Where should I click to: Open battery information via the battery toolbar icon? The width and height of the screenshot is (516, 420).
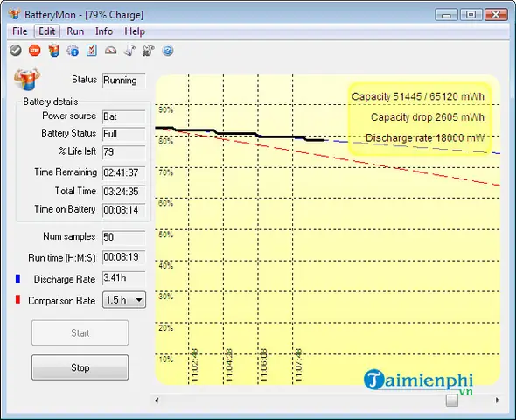53,51
